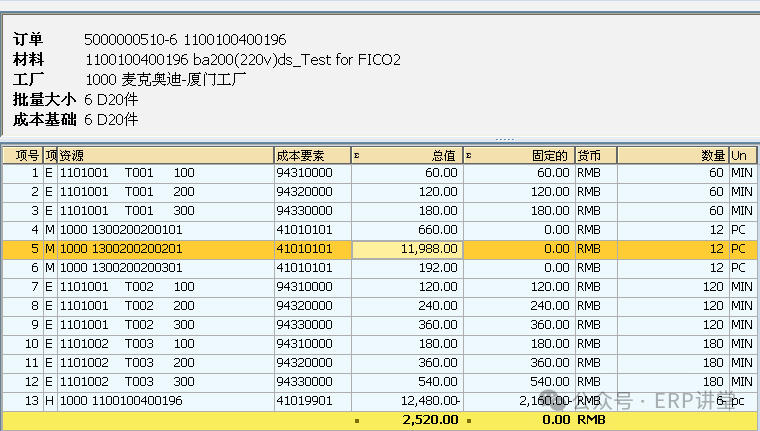Select row 9 resource 1101001 T002 300
Screen dimensions: 760x431
point(166,325)
